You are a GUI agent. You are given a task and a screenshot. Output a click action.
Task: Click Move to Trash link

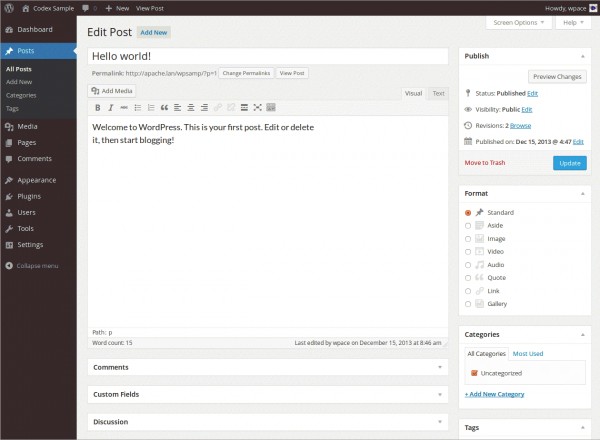point(484,163)
